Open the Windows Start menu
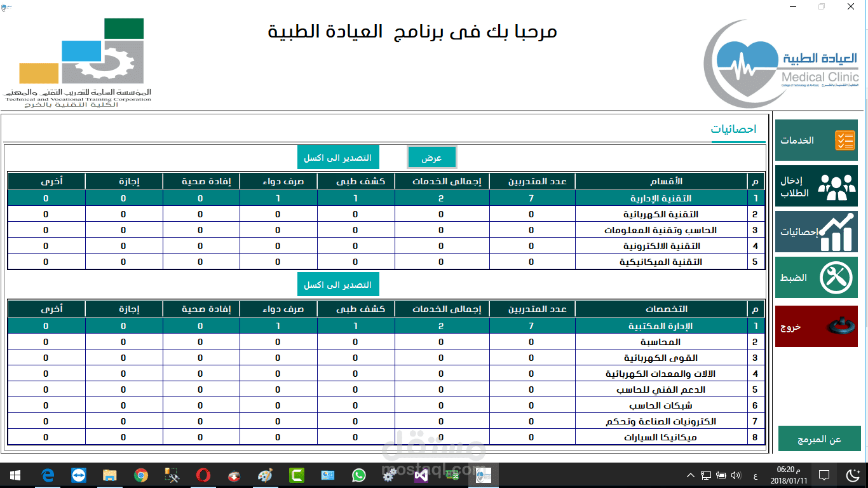This screenshot has height=488, width=868. tap(15, 475)
